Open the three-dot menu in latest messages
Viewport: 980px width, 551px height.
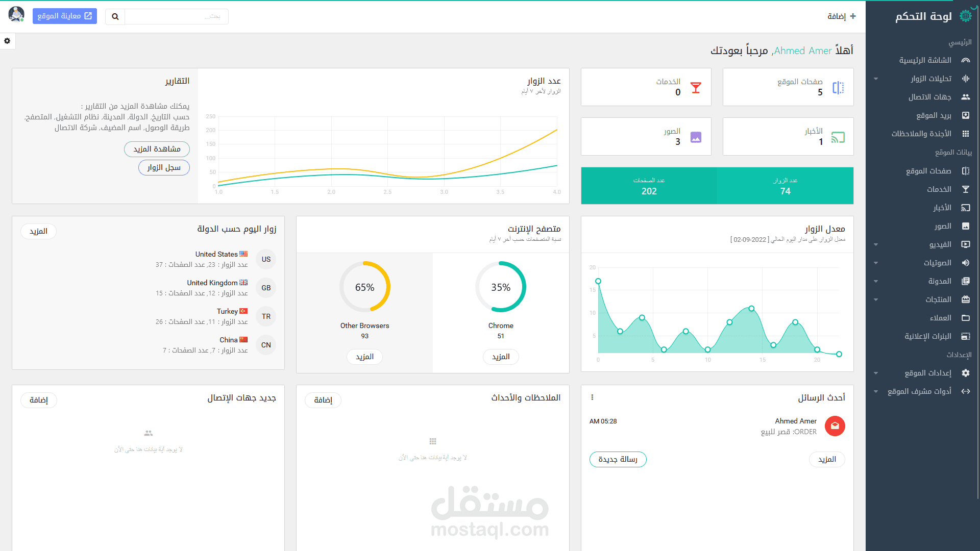(x=592, y=397)
